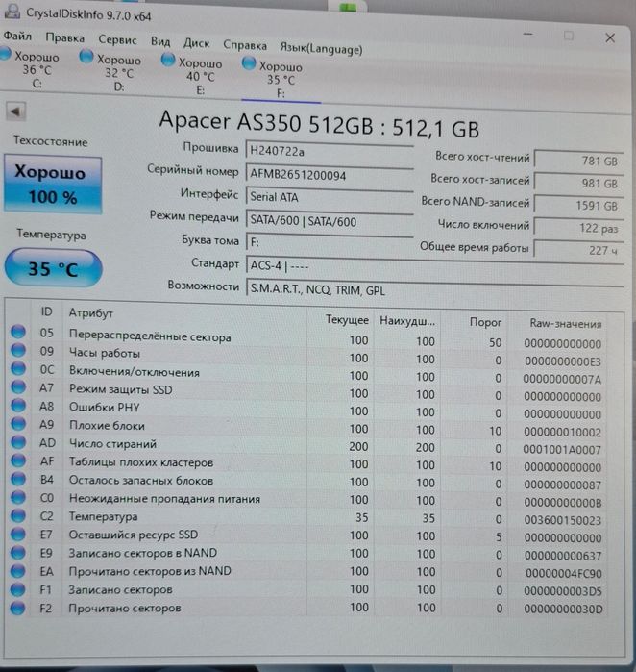Switch to disk E: tab at 40 °C
The image size is (636, 672).
[x=192, y=75]
